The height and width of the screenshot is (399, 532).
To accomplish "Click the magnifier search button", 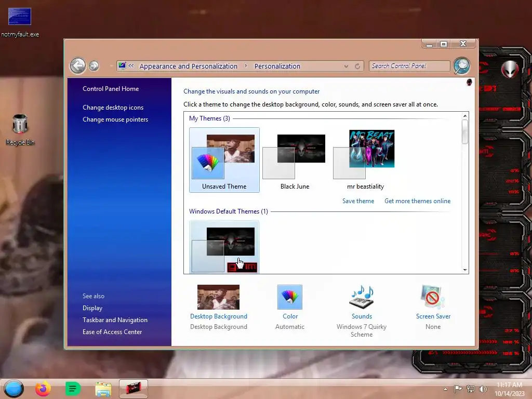I will click(x=462, y=66).
